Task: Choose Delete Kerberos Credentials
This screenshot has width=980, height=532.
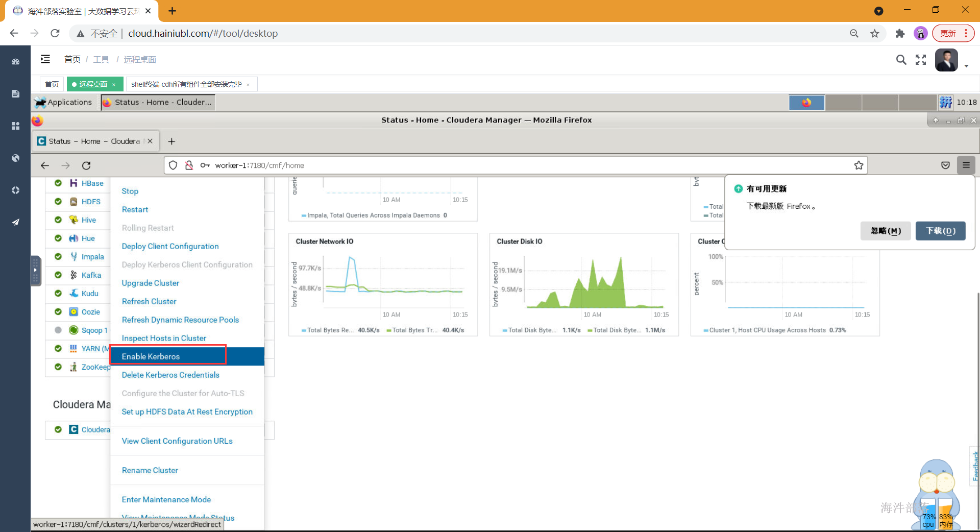Action: [170, 375]
